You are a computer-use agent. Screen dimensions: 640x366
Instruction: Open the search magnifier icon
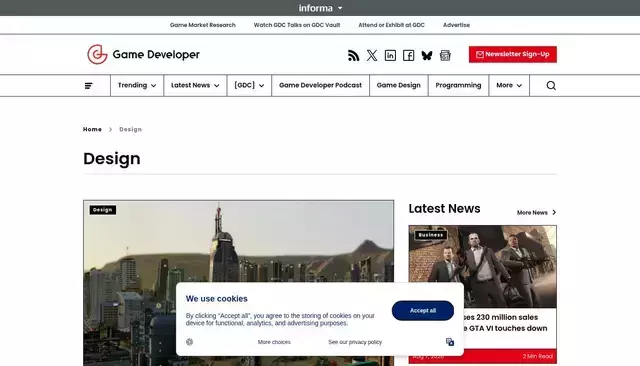[551, 86]
